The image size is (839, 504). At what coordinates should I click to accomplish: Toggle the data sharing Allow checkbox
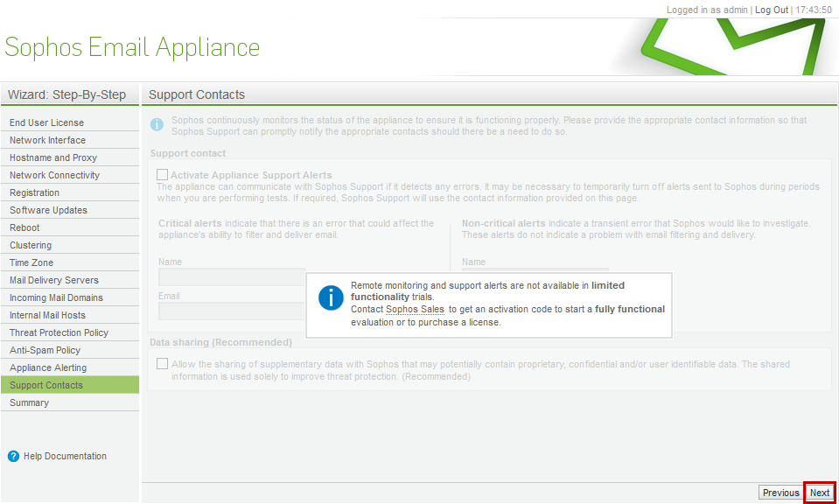pyautogui.click(x=162, y=364)
